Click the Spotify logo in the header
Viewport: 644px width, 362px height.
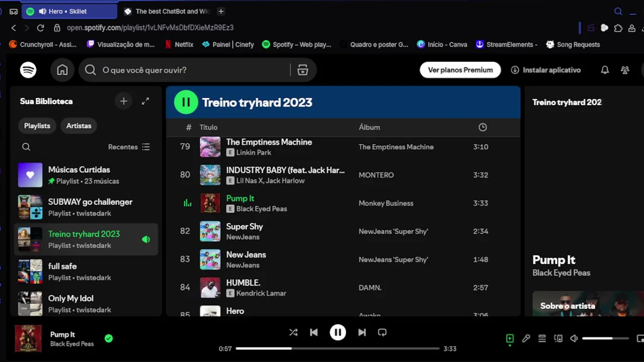pyautogui.click(x=28, y=70)
